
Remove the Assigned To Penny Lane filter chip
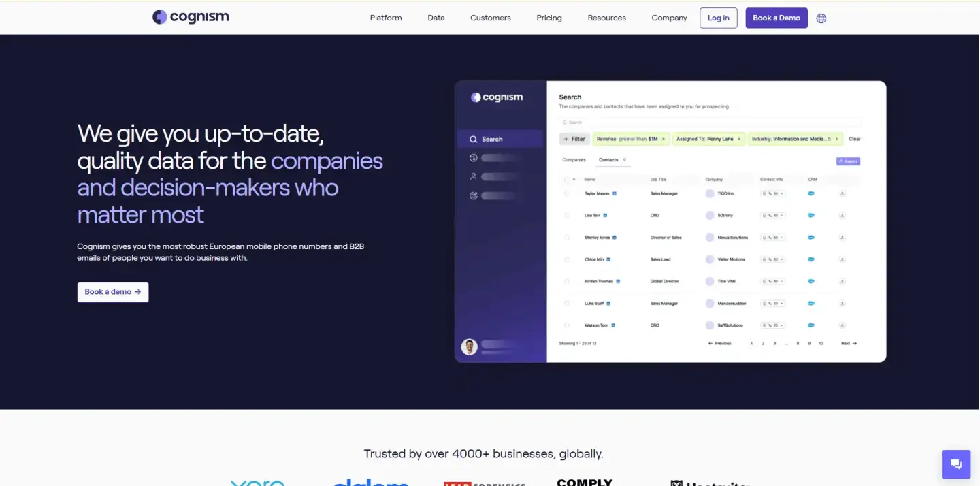(739, 139)
